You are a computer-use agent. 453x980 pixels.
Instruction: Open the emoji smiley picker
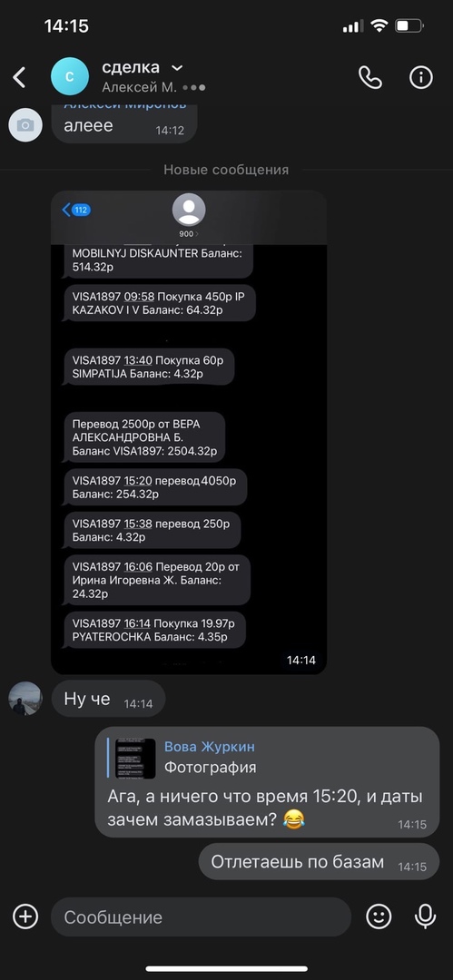click(x=379, y=916)
